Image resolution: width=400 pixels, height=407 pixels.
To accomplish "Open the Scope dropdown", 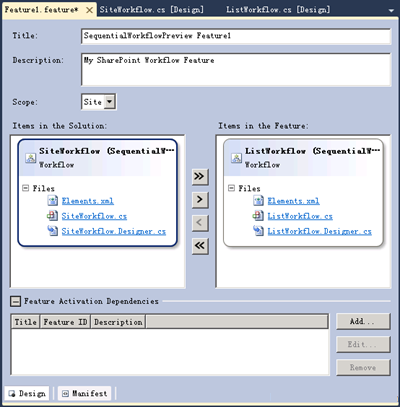I will [x=110, y=102].
